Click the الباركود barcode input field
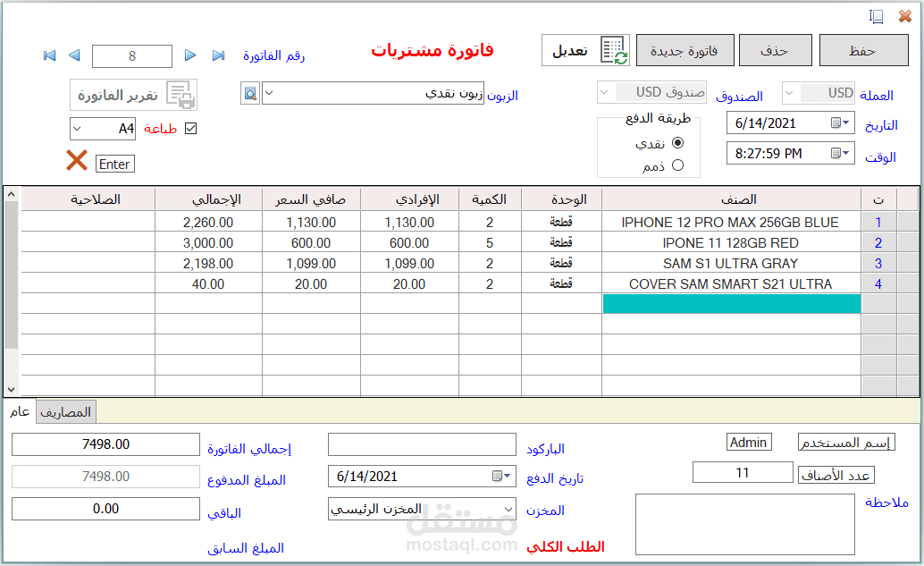 coord(422,444)
